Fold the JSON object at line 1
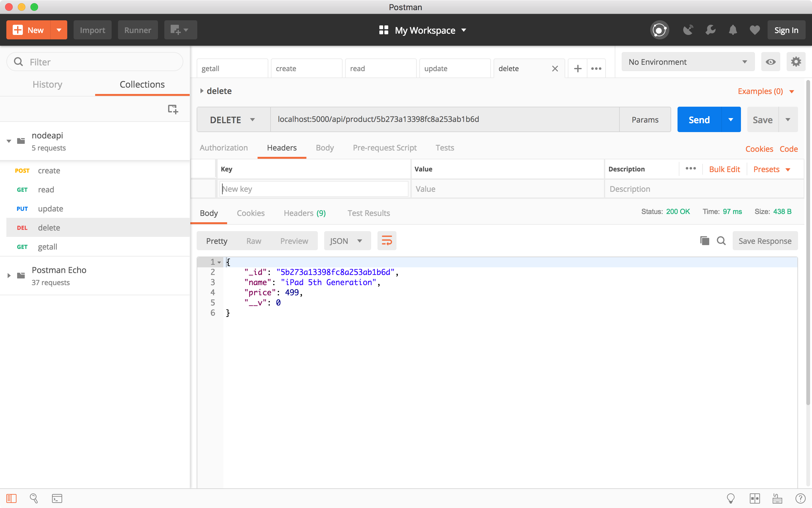 pos(219,262)
